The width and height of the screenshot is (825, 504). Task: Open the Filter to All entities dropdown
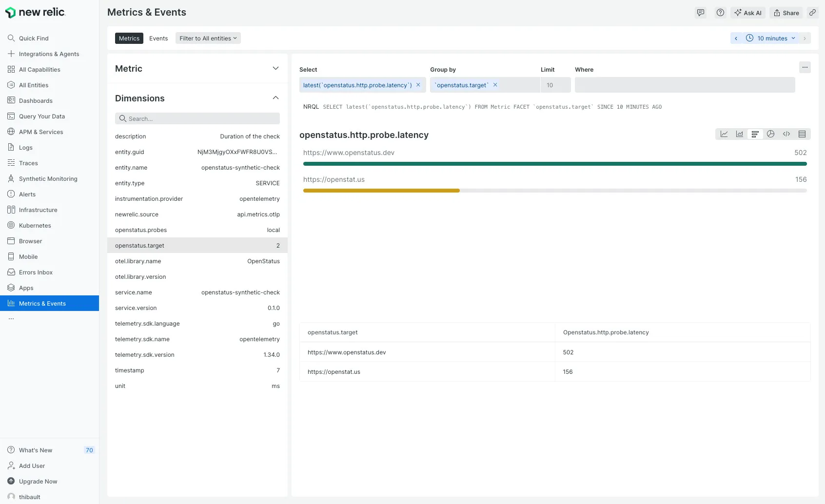click(x=208, y=38)
